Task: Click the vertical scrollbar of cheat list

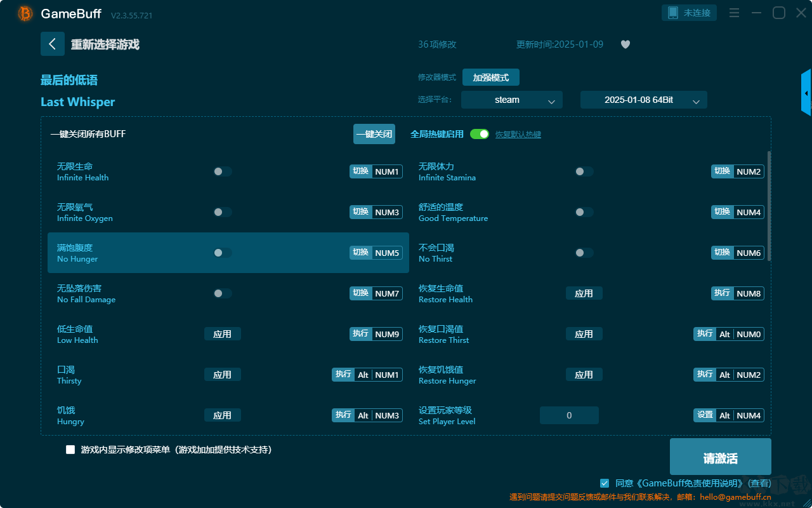Action: pyautogui.click(x=769, y=206)
